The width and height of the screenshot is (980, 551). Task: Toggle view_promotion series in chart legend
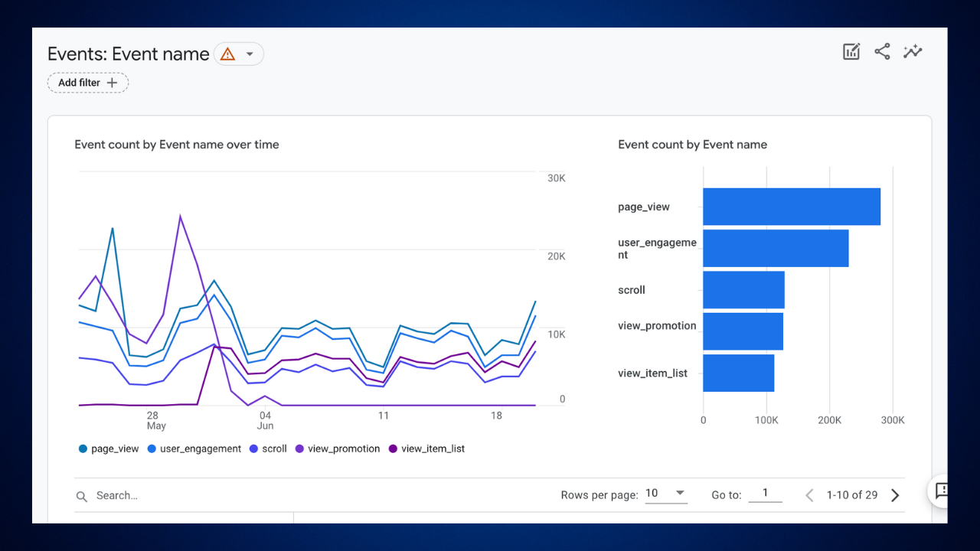click(338, 449)
